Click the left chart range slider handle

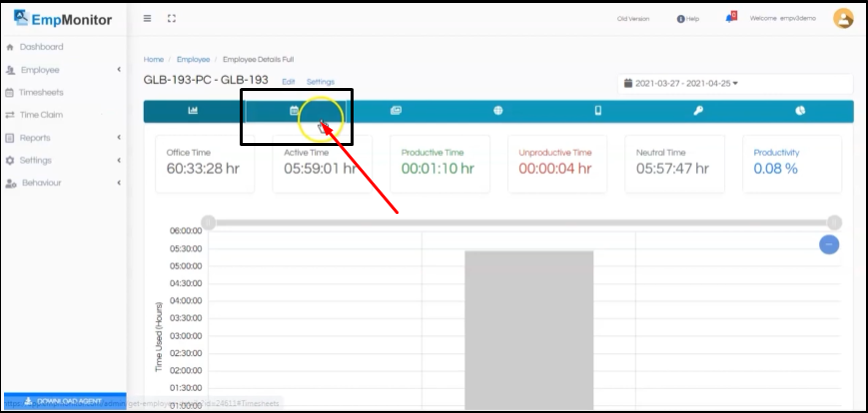tap(208, 223)
